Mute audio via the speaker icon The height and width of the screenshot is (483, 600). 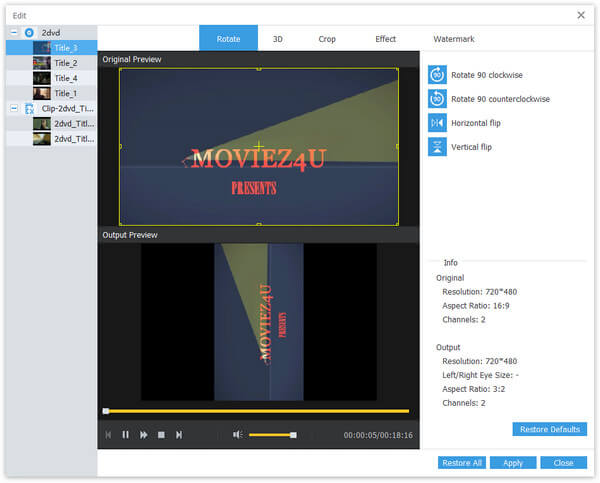click(x=237, y=435)
